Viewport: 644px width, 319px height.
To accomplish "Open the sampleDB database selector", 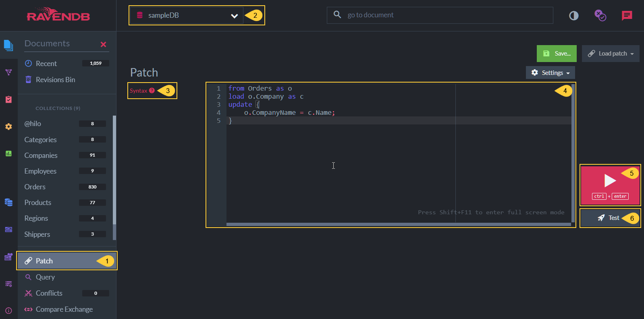I will pyautogui.click(x=187, y=15).
